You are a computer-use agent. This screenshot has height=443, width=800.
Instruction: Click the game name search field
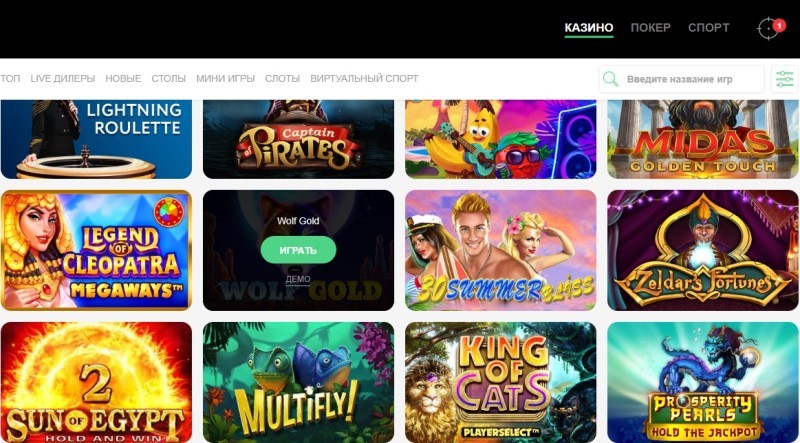coord(681,79)
